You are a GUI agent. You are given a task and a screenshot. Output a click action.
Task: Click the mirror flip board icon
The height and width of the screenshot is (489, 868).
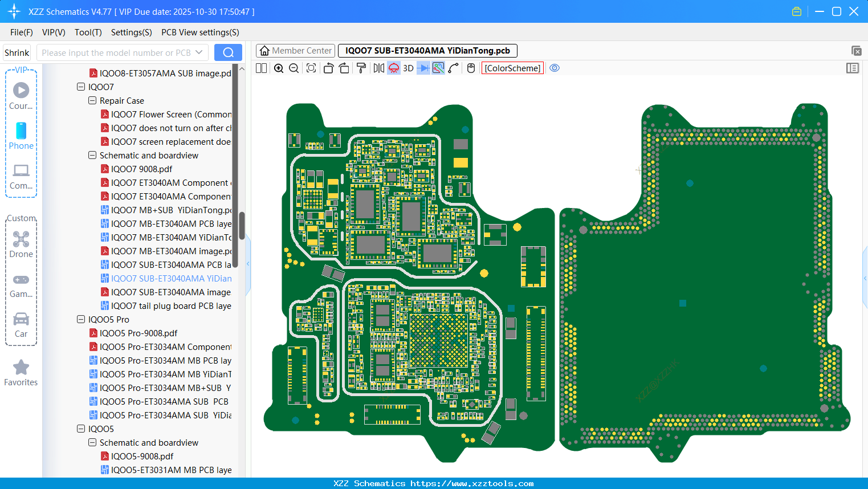(378, 68)
